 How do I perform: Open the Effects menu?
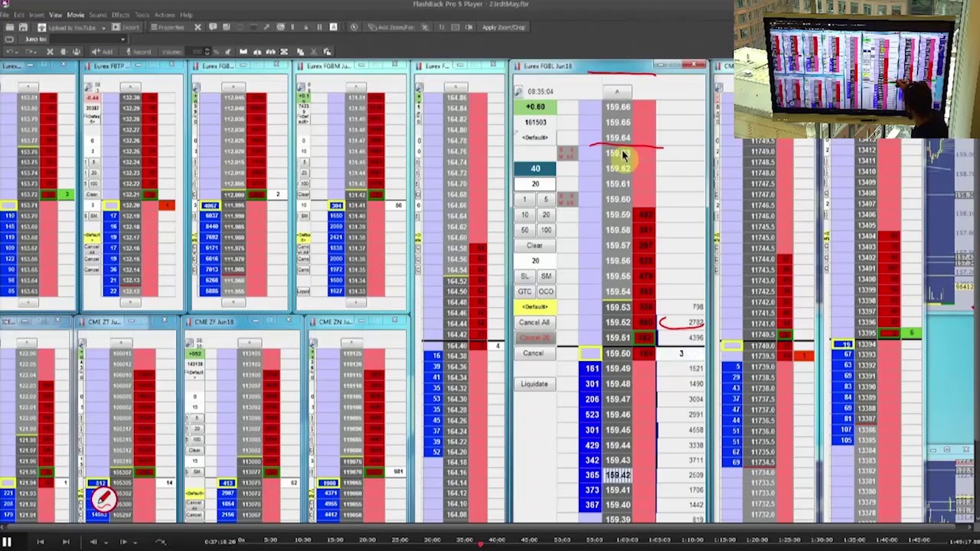coord(120,15)
